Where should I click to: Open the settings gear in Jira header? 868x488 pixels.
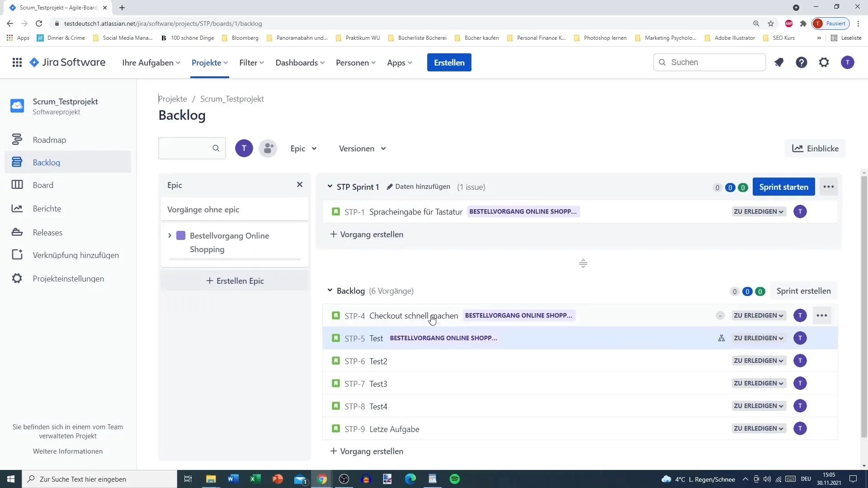click(824, 62)
